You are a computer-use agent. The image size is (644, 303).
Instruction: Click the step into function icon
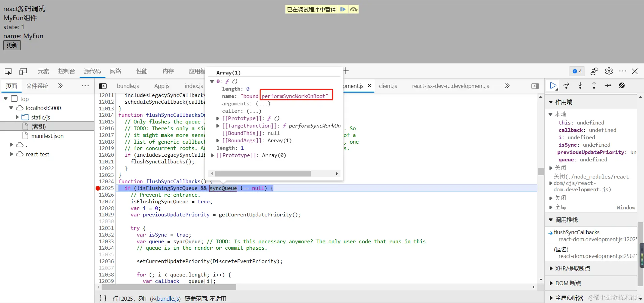580,86
